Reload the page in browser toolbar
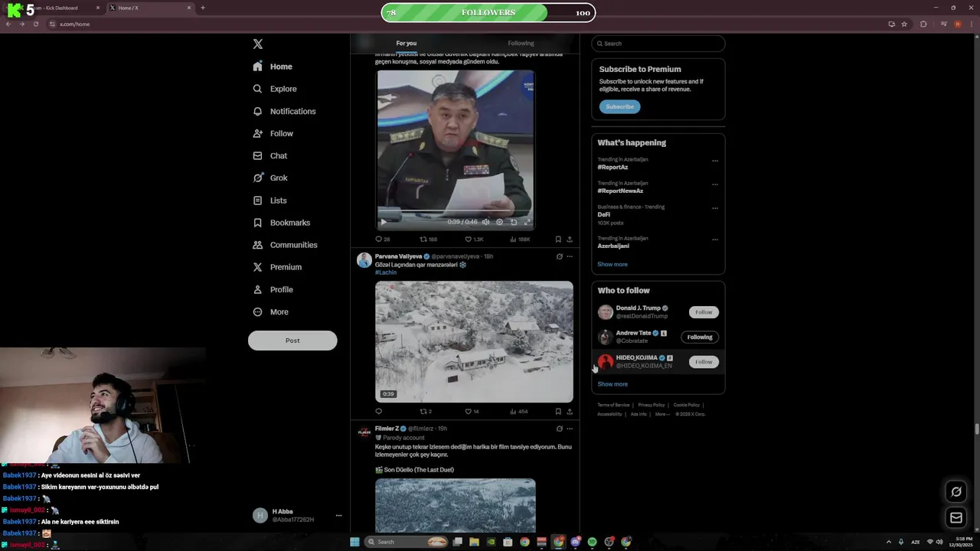The height and width of the screenshot is (551, 980). [35, 24]
